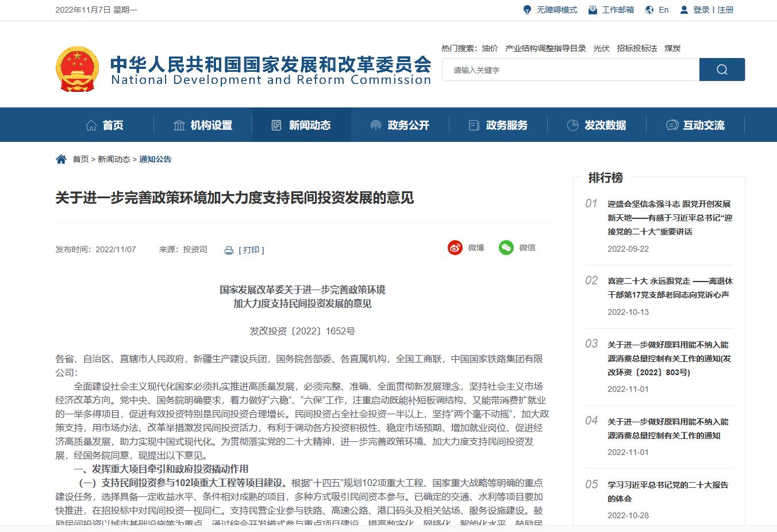The image size is (777, 532).
Task: Open ranking item 04 原料用能 notice
Action: pyautogui.click(x=668, y=429)
